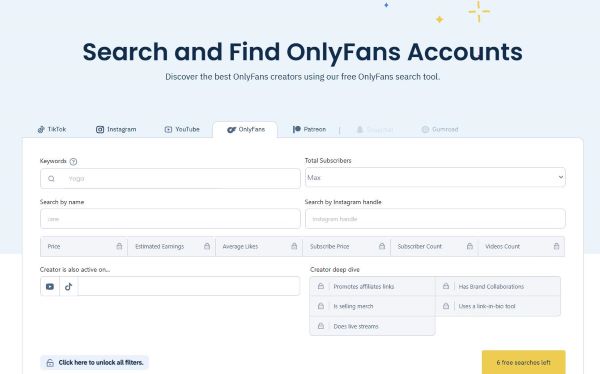Click the search magnifier icon in Keywords
This screenshot has height=374, width=600.
(51, 178)
